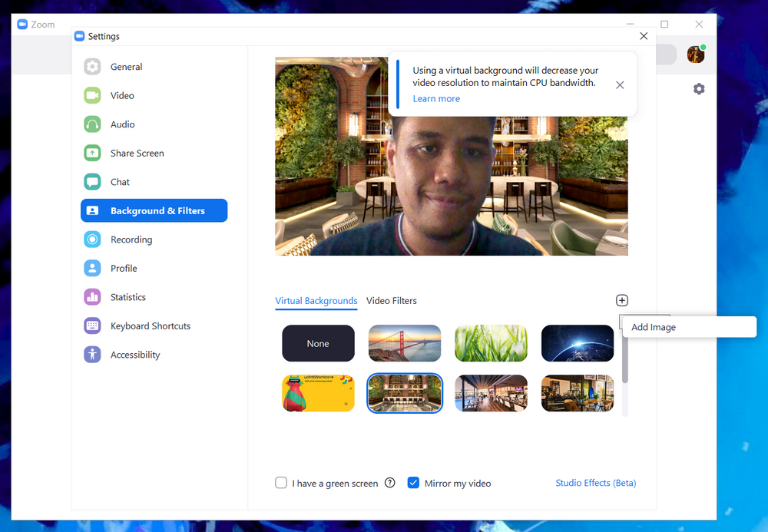
Task: Select the Accessibility figure icon
Action: [x=92, y=355]
